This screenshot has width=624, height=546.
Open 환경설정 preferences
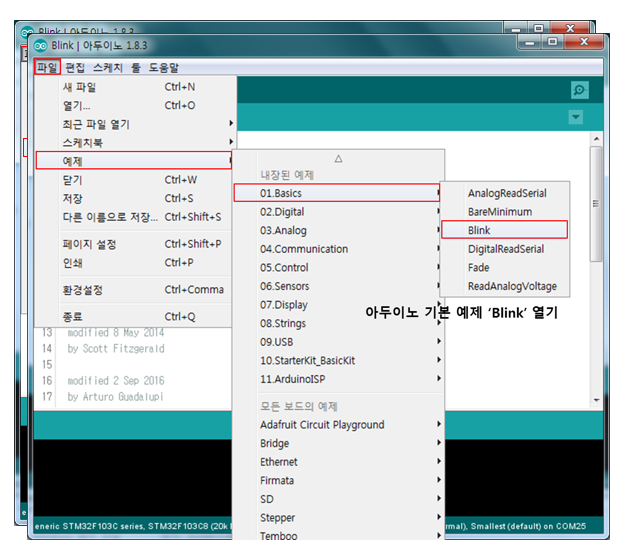[x=134, y=290]
